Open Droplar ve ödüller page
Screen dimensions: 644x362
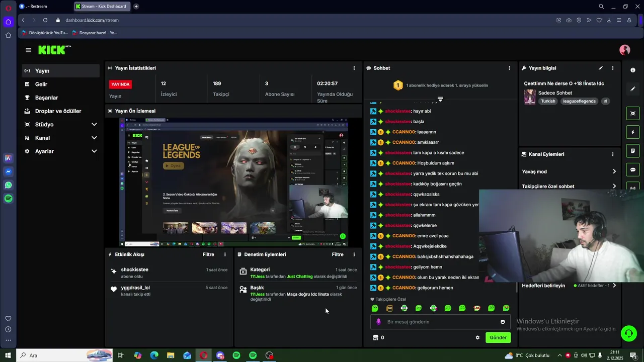coord(60,111)
